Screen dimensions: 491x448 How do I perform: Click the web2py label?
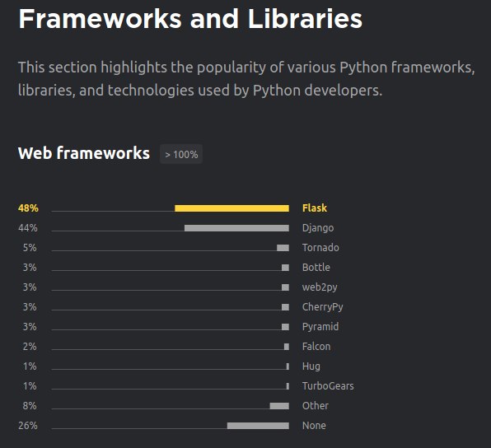point(320,287)
